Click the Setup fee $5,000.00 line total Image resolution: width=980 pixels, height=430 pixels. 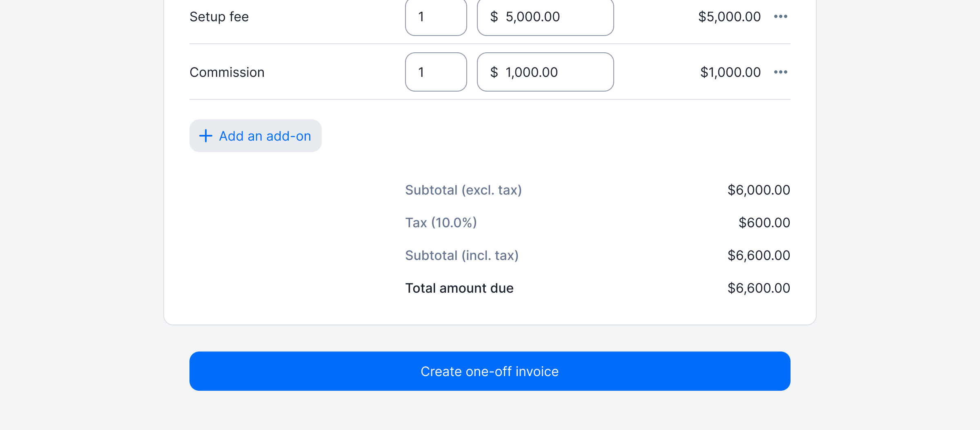tap(729, 17)
